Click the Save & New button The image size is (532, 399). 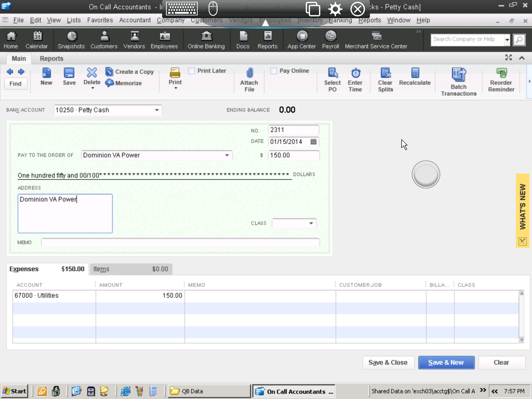(x=446, y=362)
